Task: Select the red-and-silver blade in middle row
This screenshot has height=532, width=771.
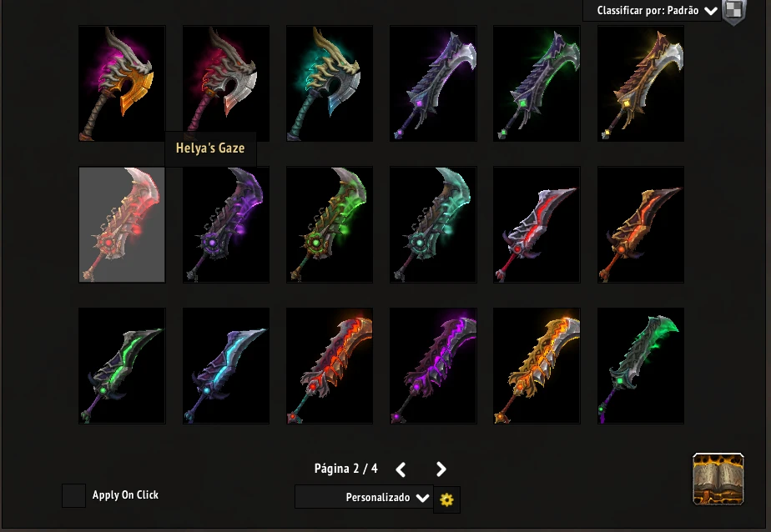Action: click(537, 224)
